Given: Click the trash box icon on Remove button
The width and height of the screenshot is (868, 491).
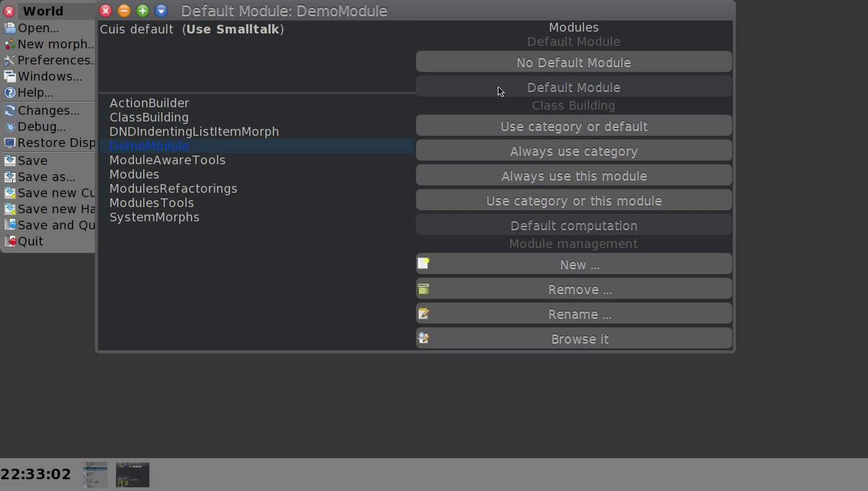Looking at the screenshot, I should click(x=423, y=288).
